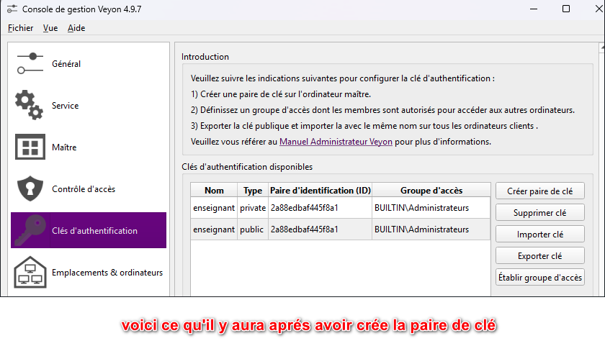605x364 pixels.
Task: Click BUILTIN\Administrateurs in private row
Action: click(431, 208)
